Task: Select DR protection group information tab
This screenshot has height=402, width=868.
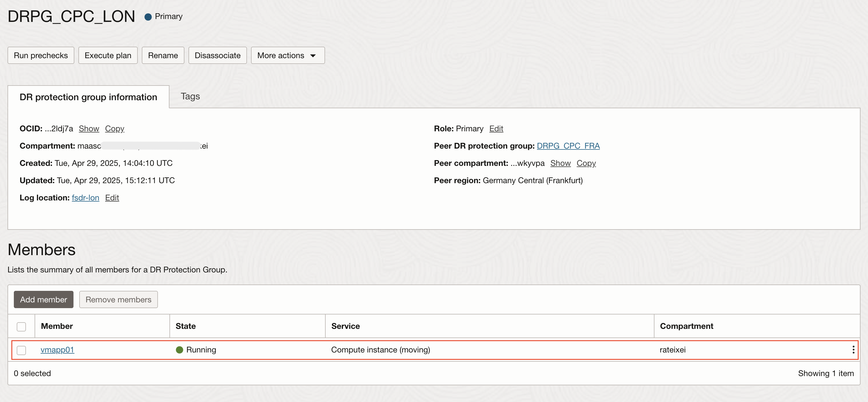Action: pos(88,97)
